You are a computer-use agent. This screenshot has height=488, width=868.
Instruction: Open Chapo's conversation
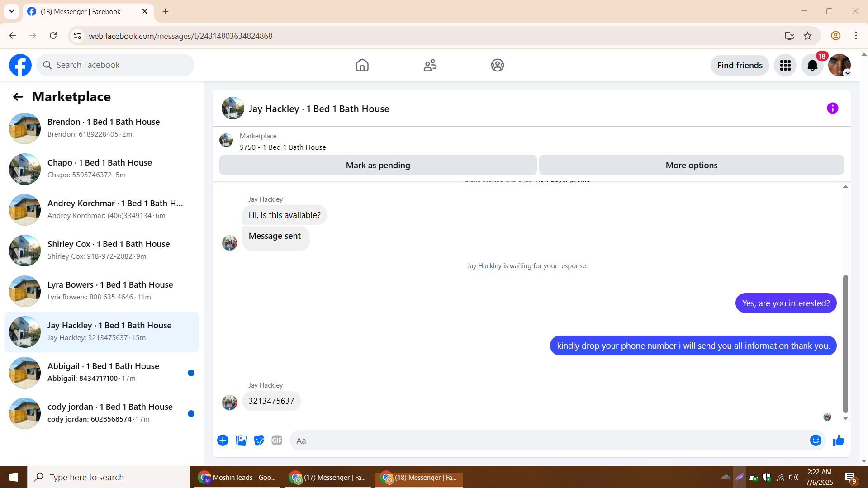(102, 169)
